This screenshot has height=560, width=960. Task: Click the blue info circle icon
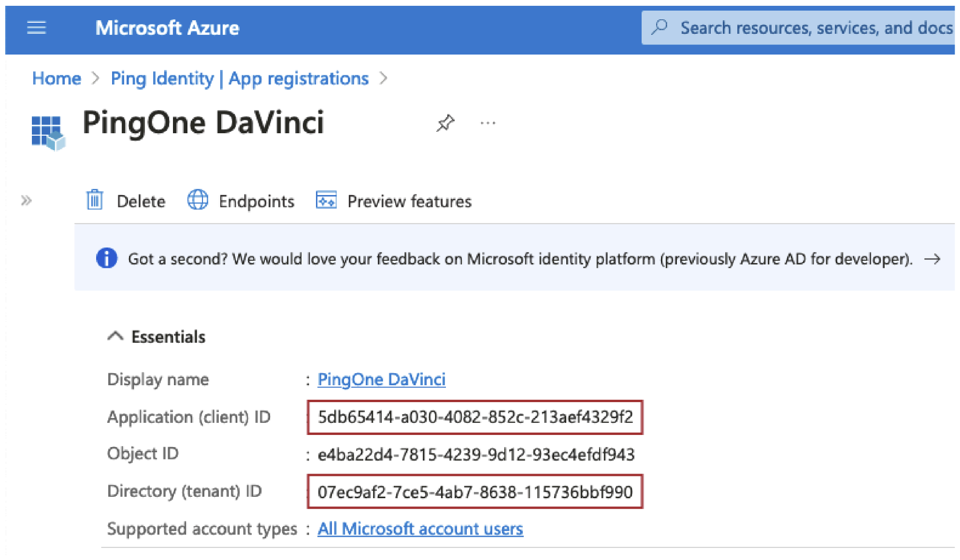point(107,258)
